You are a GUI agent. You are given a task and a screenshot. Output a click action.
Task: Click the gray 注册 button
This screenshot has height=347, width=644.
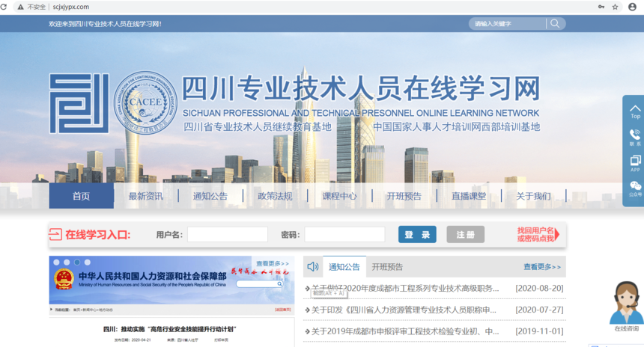tap(465, 235)
